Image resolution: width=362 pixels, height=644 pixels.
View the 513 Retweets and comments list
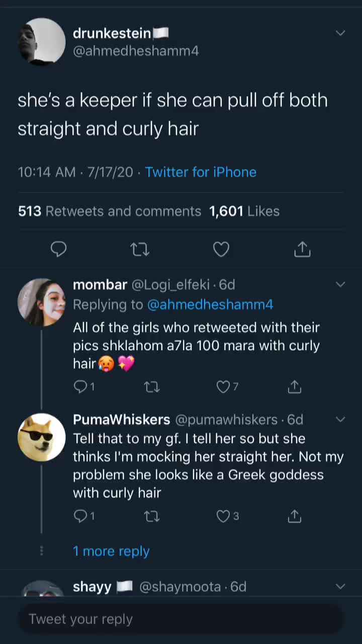click(110, 211)
